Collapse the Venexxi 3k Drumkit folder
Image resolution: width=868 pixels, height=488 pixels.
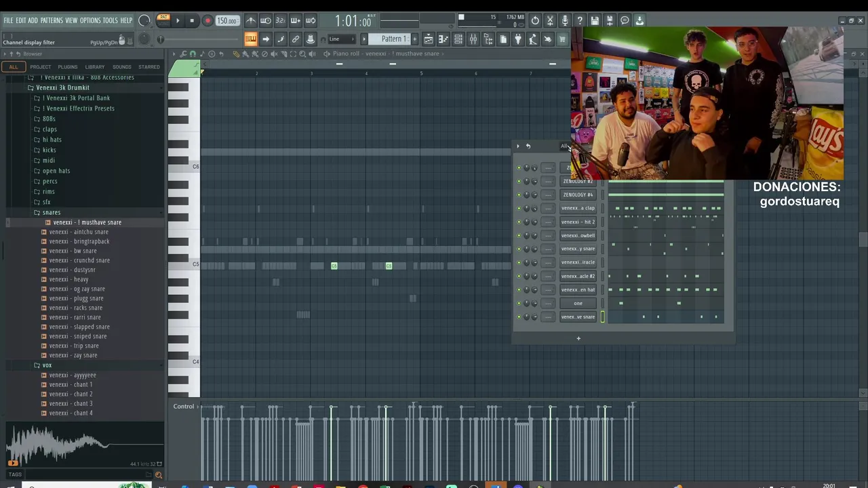[x=62, y=87]
